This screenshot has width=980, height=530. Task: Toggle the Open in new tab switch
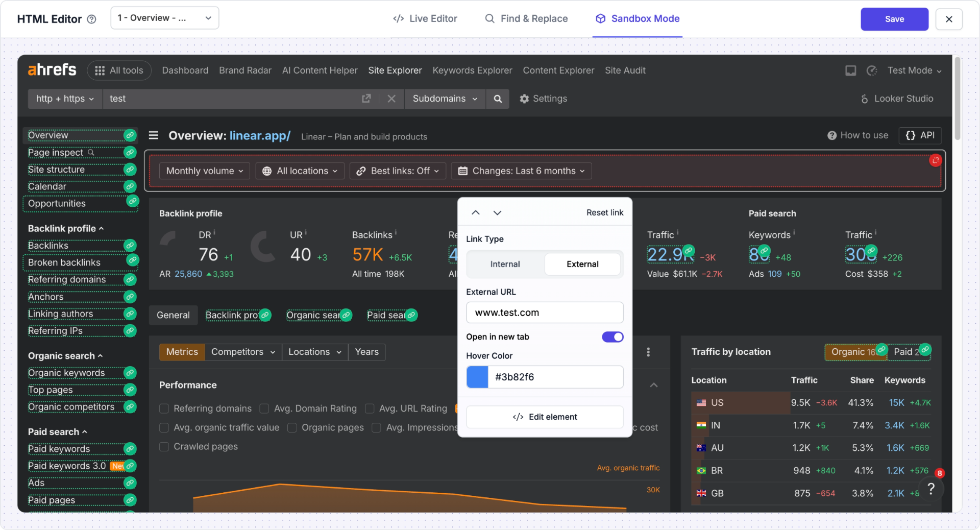(612, 337)
